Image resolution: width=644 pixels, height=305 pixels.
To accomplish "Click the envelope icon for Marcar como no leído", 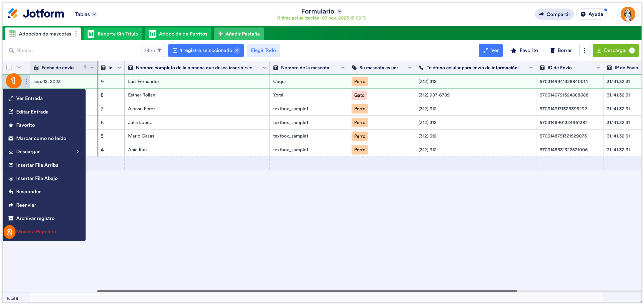I will pos(11,138).
